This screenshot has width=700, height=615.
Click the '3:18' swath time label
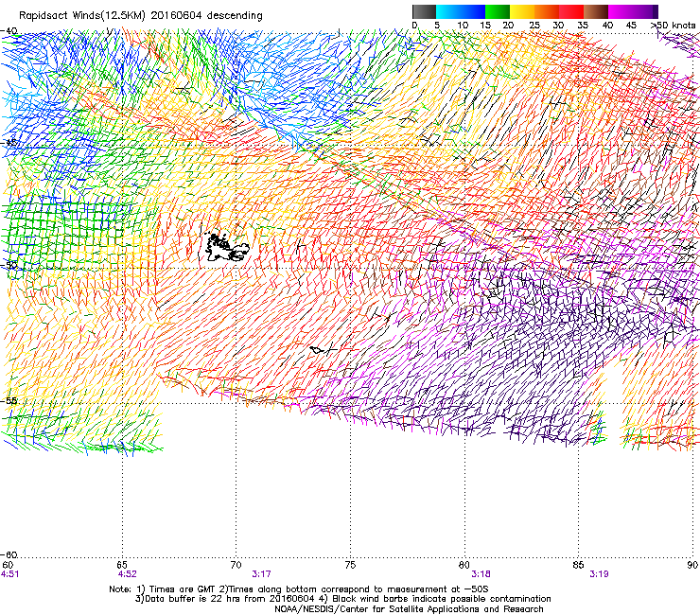(x=481, y=574)
